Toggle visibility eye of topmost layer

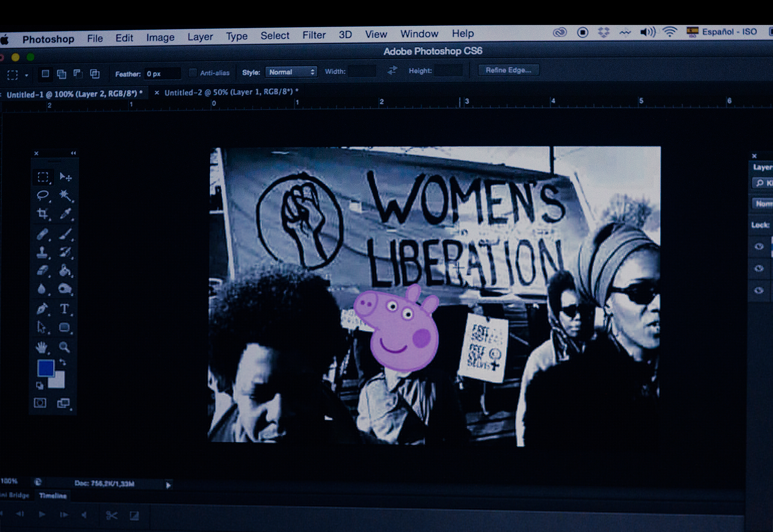[759, 246]
